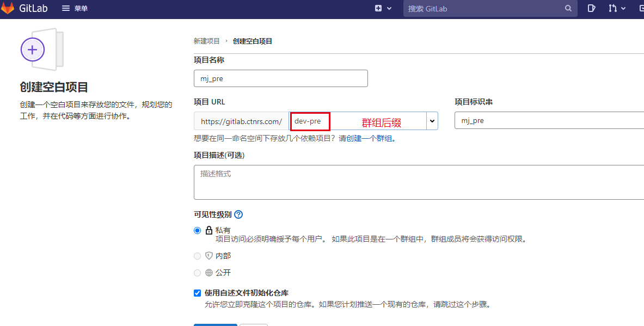Select the 私有 visibility radio button

(197, 230)
